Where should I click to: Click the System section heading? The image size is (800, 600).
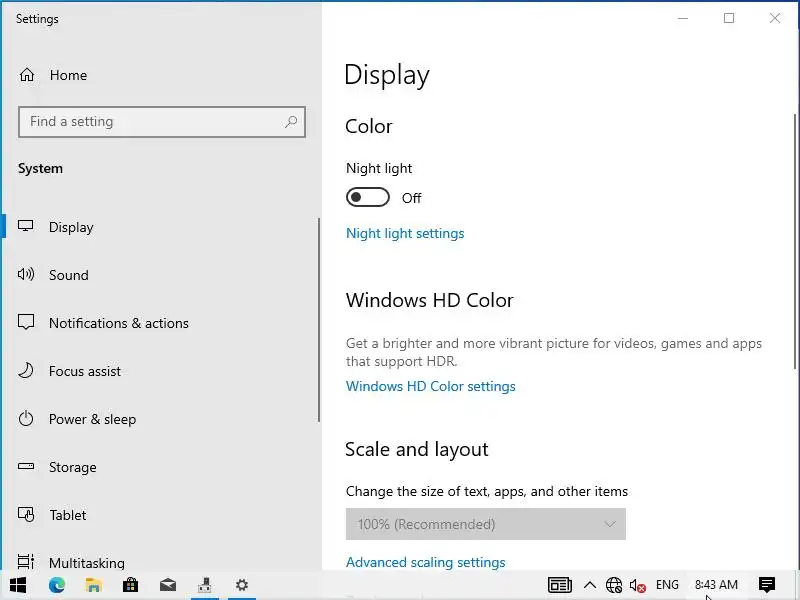click(40, 168)
